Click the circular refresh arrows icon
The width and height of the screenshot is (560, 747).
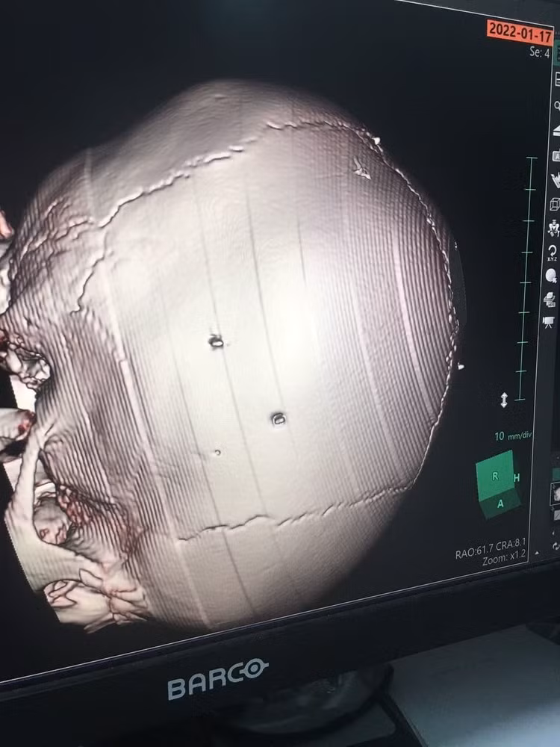[556, 547]
